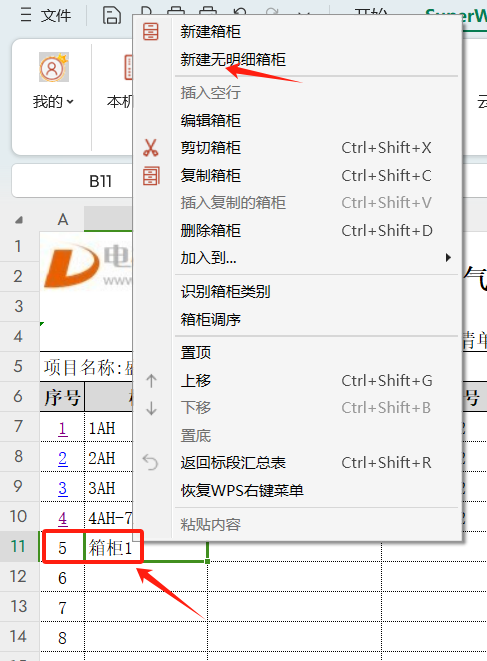Open hyperlink number 3 in column A

pyautogui.click(x=62, y=488)
